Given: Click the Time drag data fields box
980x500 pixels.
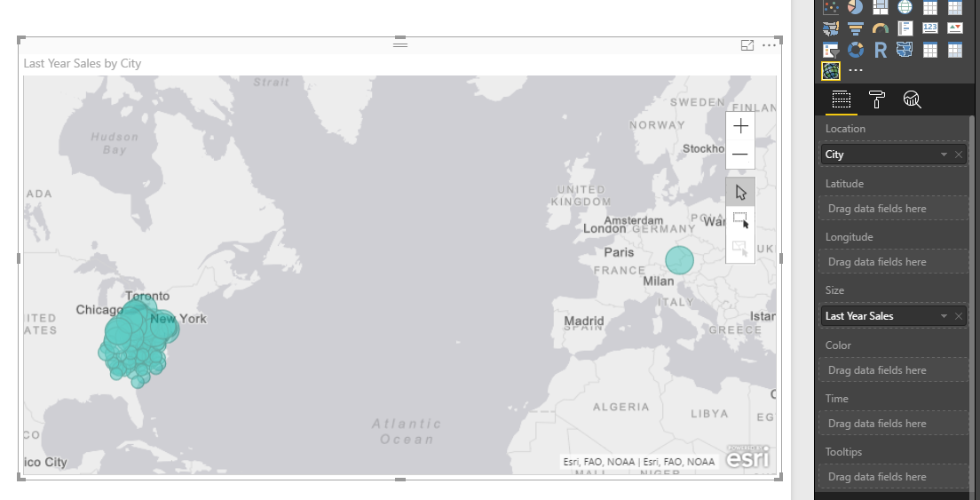Looking at the screenshot, I should (x=893, y=423).
